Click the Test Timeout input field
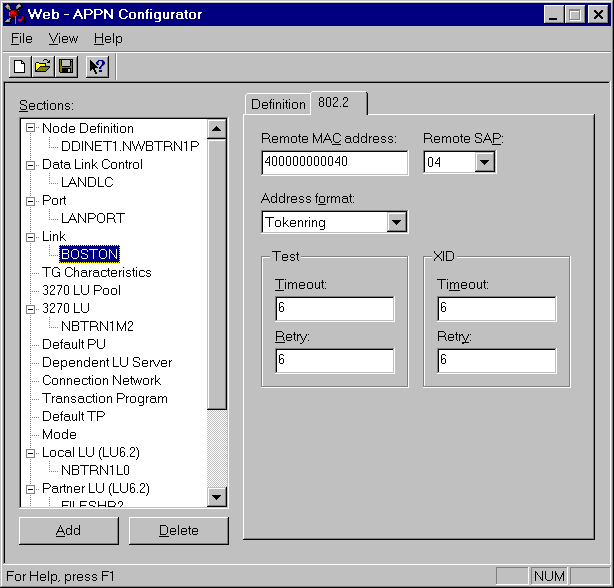This screenshot has width=614, height=588. tap(334, 309)
